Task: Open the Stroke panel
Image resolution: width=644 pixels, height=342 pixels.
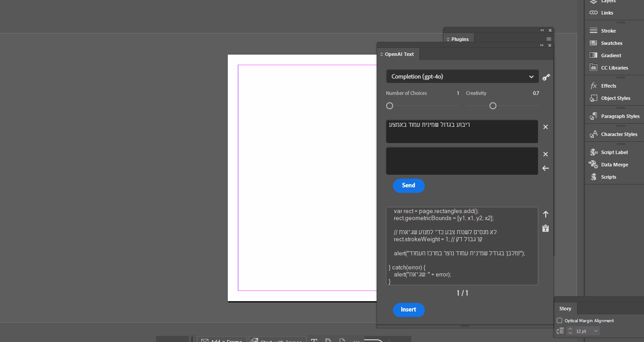Action: coord(608,31)
